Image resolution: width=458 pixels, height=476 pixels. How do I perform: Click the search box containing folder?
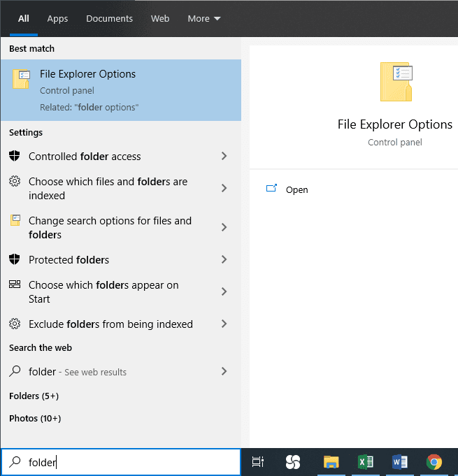pos(126,462)
